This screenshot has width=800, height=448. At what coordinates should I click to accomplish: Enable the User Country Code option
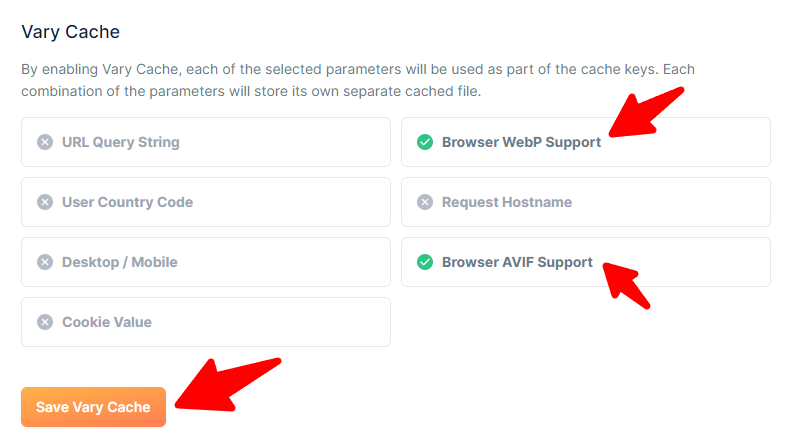[206, 202]
